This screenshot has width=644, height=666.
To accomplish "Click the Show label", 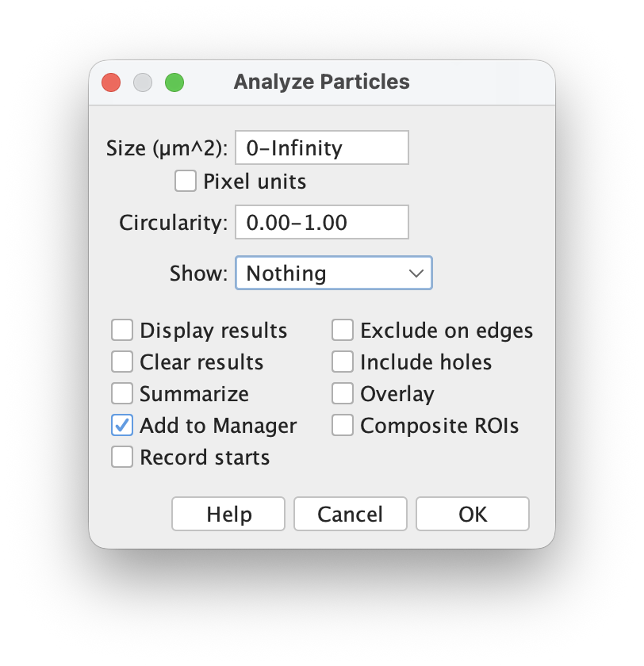I will coord(199,273).
